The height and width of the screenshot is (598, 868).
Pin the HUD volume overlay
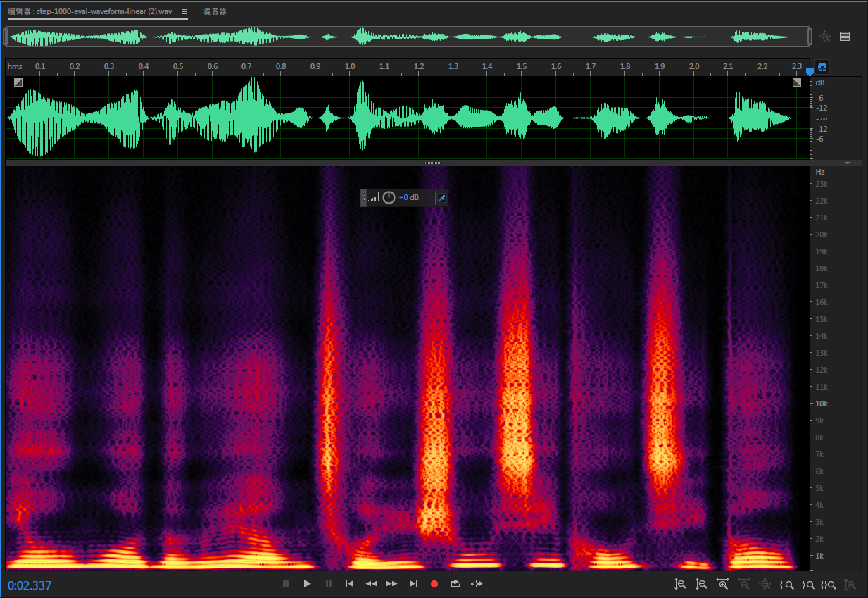point(441,198)
